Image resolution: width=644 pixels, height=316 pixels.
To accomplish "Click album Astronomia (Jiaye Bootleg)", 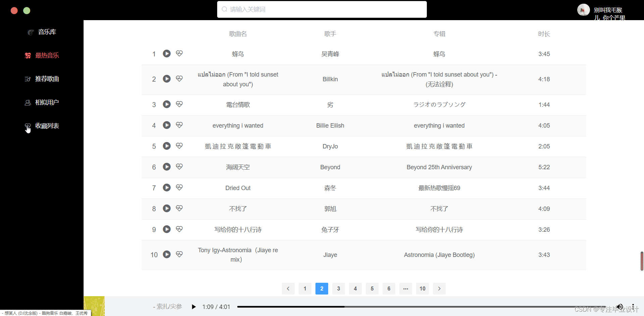I will coord(439,255).
